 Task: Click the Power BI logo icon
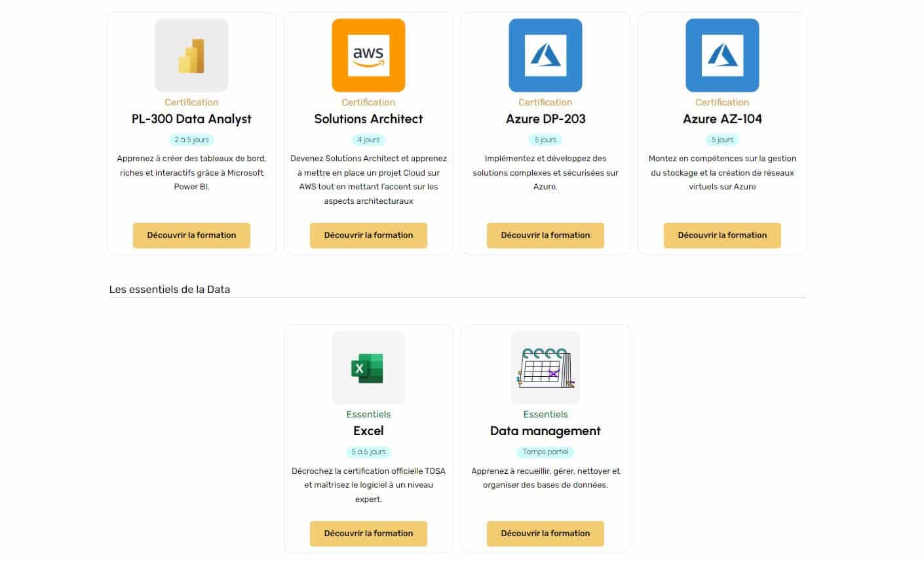191,56
